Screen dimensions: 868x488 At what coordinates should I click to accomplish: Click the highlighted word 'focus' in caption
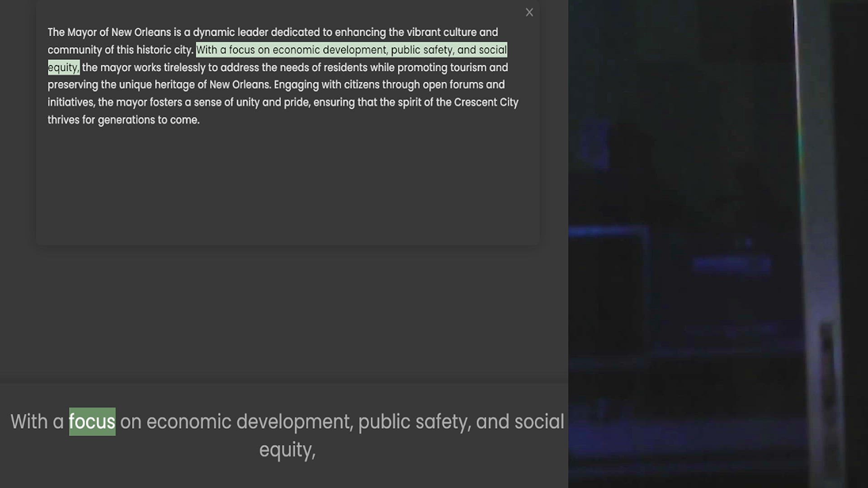pos(92,422)
